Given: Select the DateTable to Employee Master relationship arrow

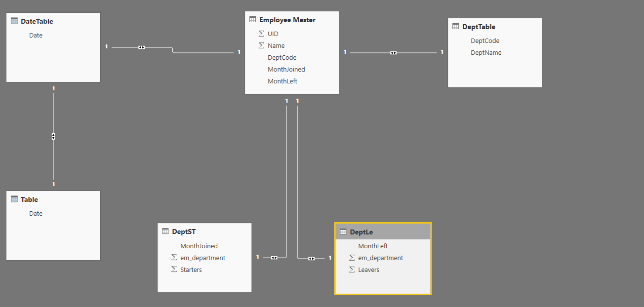Looking at the screenshot, I should [142, 47].
